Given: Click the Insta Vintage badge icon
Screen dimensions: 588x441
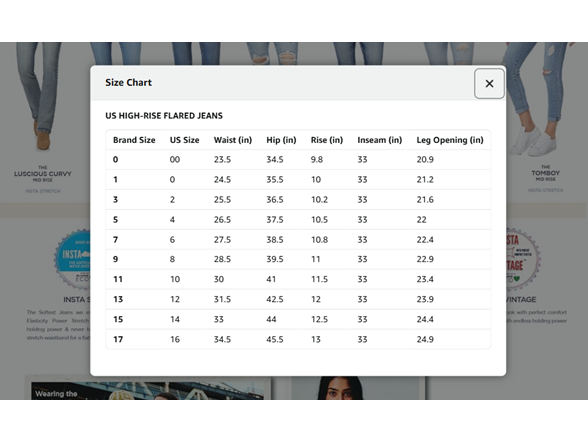Looking at the screenshot, I should 523,259.
